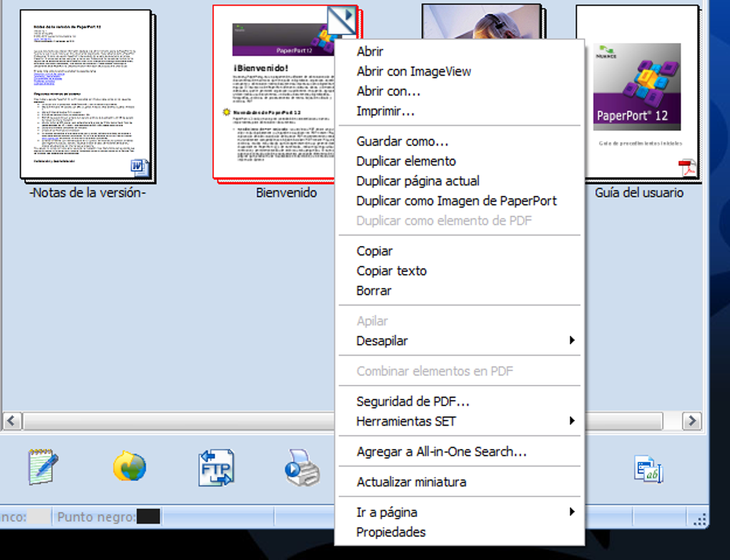Select Duplicar elemento
Viewport: 730px width, 560px height.
(x=459, y=161)
